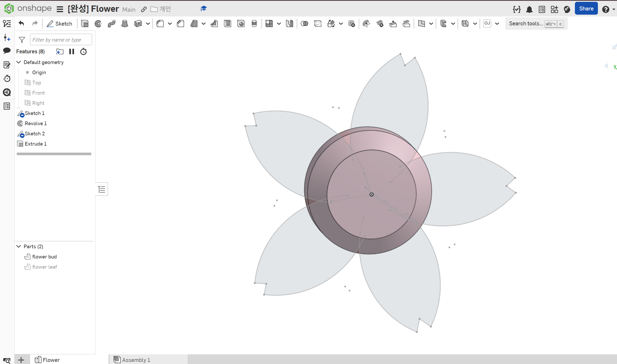This screenshot has height=364, width=617.
Task: Click the Boolean tool icon
Action: click(304, 24)
